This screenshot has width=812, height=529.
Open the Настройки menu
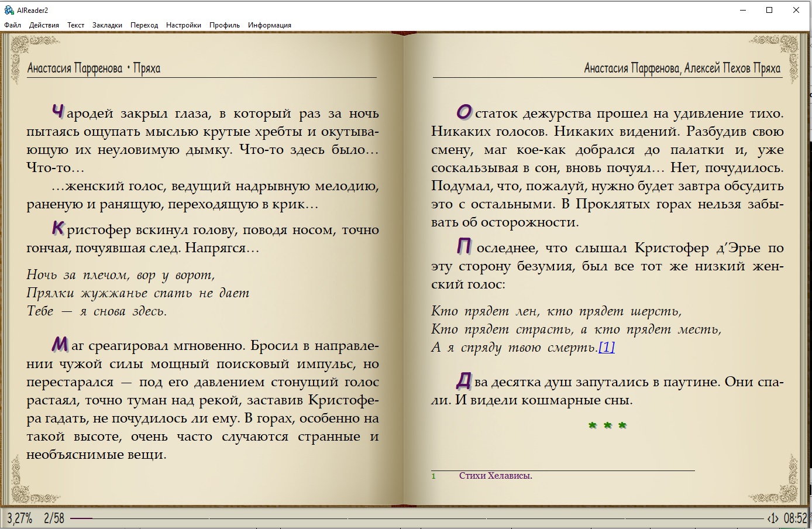coord(183,25)
